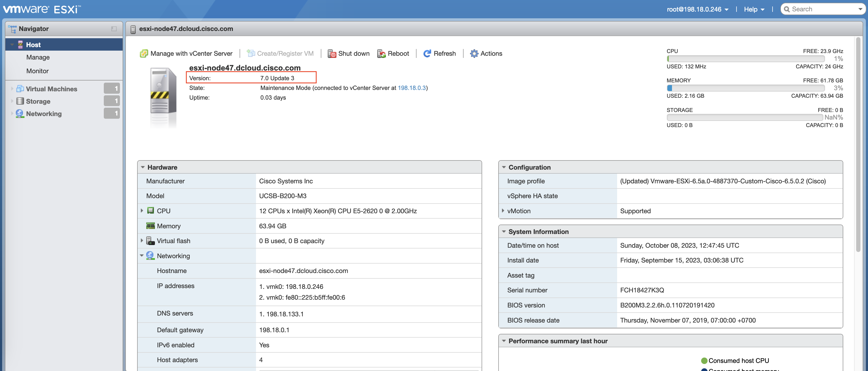
Task: Select Monitor under Host
Action: point(37,71)
